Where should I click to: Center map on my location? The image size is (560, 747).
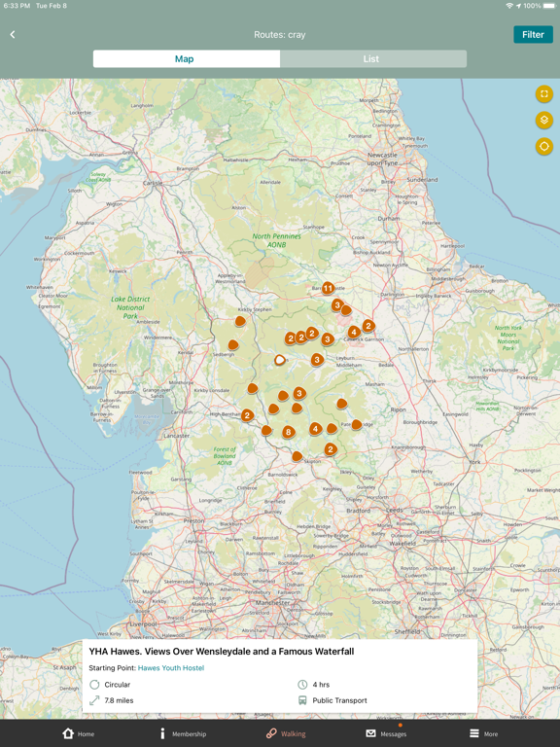click(543, 146)
